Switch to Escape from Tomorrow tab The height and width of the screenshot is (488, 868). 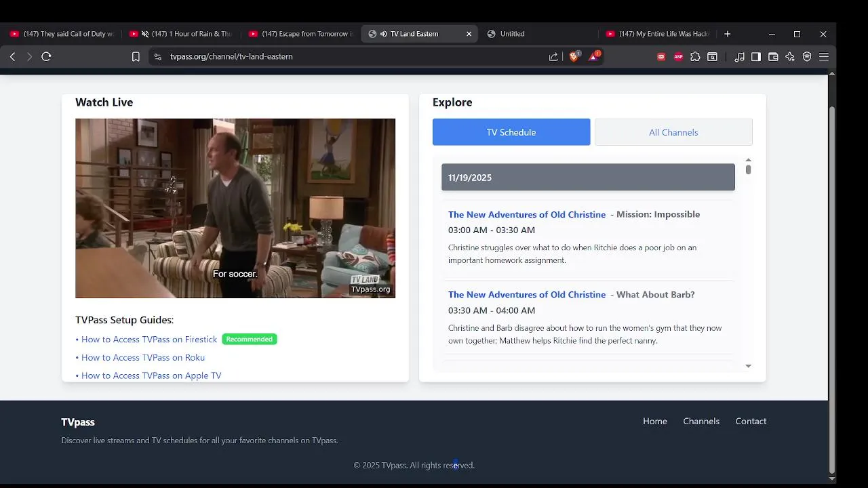pos(302,34)
